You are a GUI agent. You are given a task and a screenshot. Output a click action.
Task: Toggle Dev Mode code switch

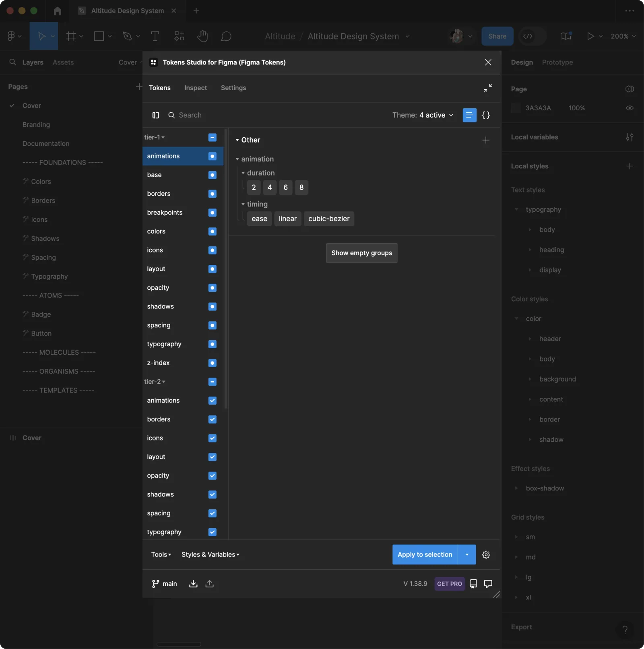pyautogui.click(x=532, y=36)
